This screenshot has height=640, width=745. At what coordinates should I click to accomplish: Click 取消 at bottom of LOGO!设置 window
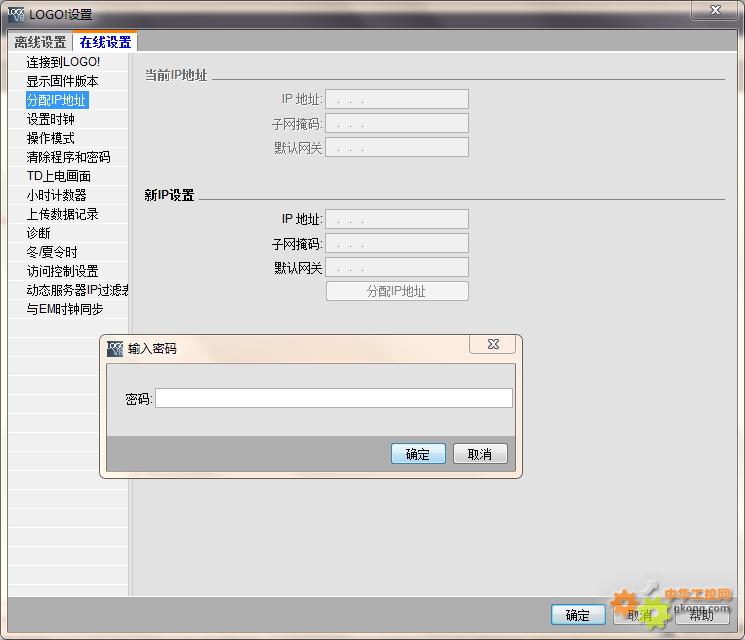click(x=640, y=615)
